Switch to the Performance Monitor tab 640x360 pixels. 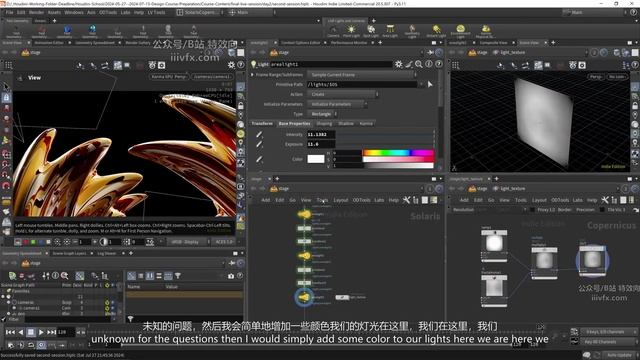[349, 42]
